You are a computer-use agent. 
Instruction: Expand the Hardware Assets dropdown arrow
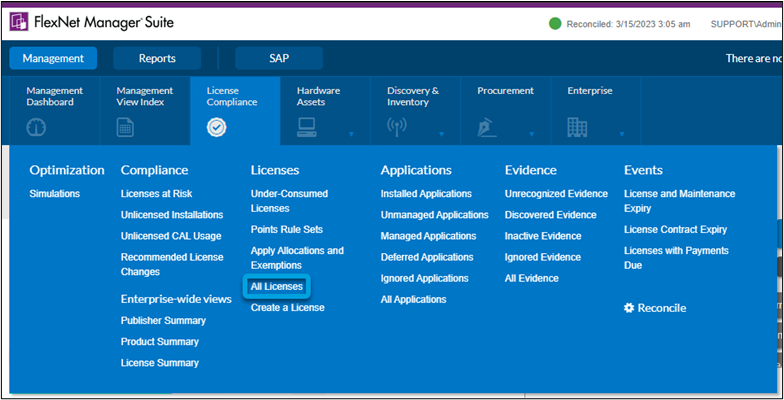[351, 134]
